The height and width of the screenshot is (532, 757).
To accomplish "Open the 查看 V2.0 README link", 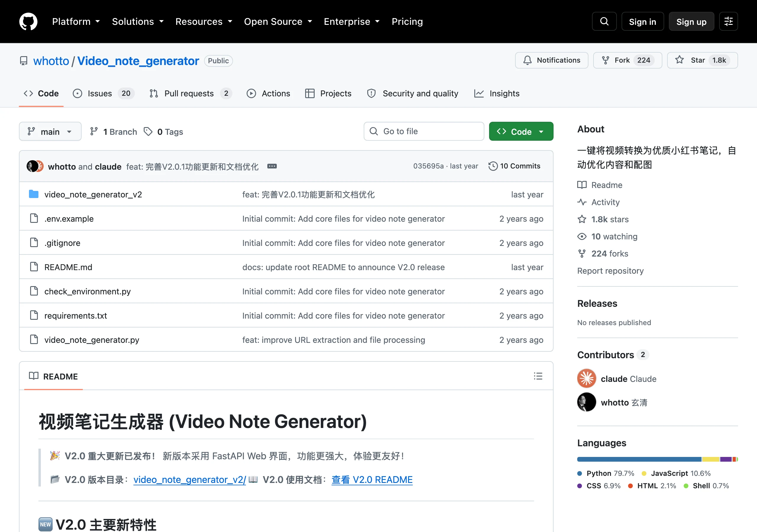I will click(372, 479).
